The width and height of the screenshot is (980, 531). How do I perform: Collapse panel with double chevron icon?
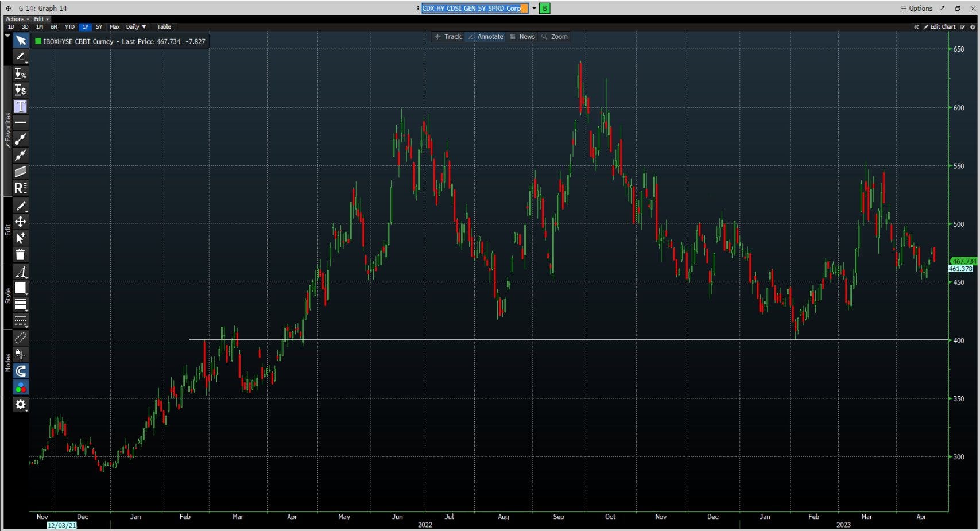click(916, 27)
